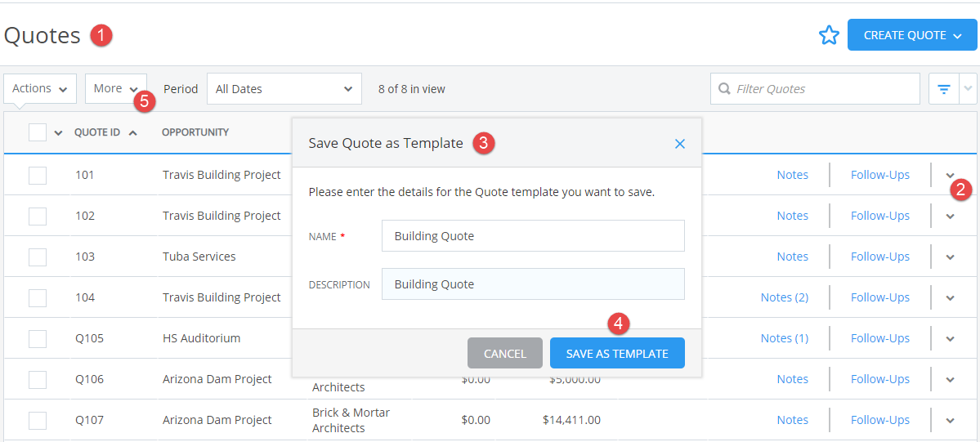
Task: Click the Quote ID column header text
Action: pyautogui.click(x=97, y=132)
